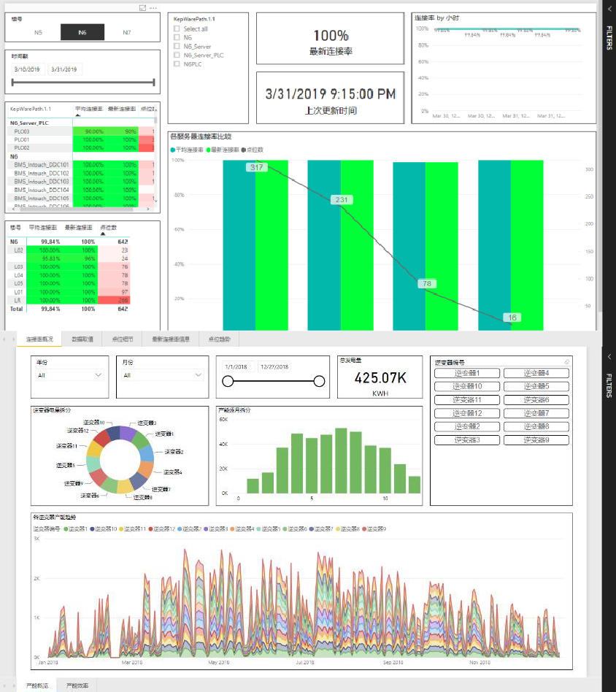Click right handle of 2019 date slider

click(153, 82)
